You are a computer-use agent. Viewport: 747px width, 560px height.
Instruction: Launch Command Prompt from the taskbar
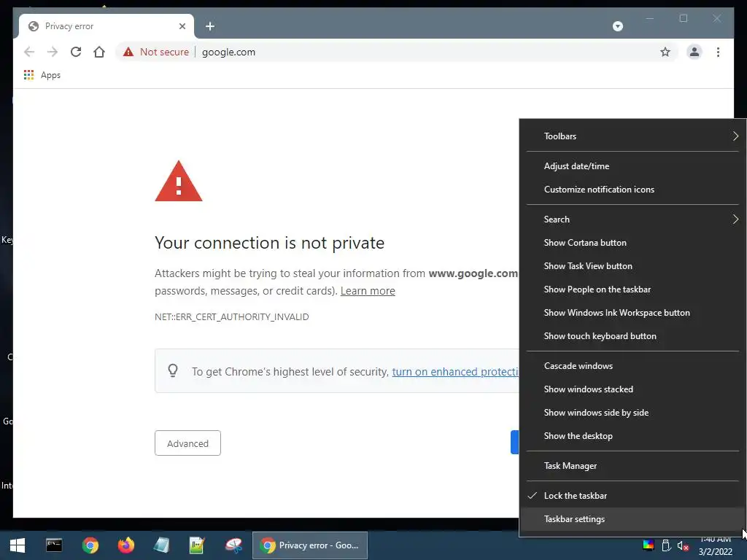54,545
